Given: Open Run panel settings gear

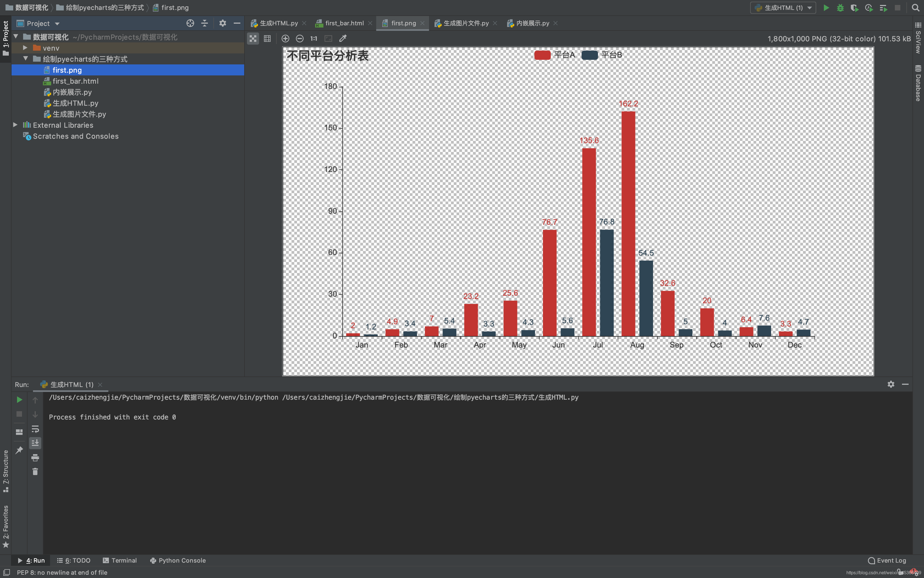Looking at the screenshot, I should click(891, 384).
